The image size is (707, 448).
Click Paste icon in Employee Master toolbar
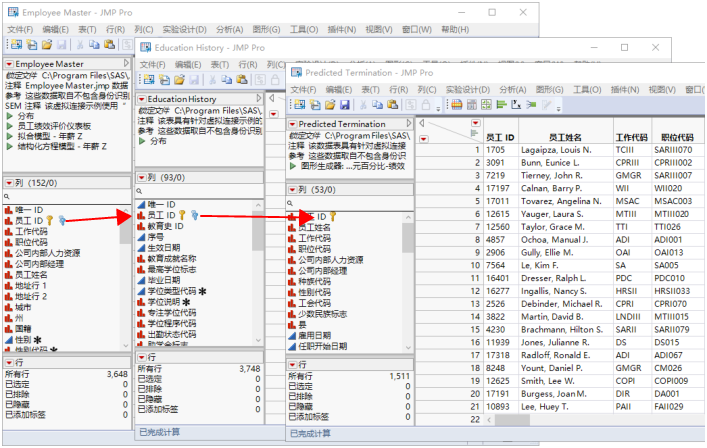coord(110,45)
